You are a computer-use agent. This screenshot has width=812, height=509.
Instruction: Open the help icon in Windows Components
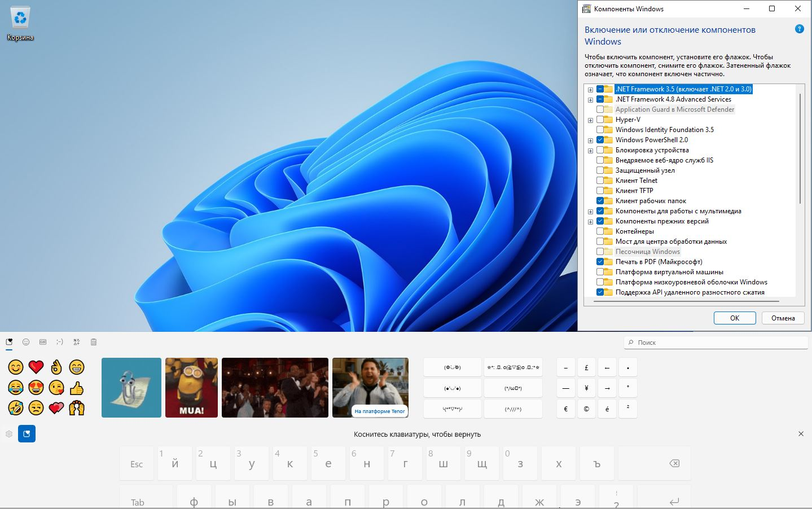[x=799, y=29]
